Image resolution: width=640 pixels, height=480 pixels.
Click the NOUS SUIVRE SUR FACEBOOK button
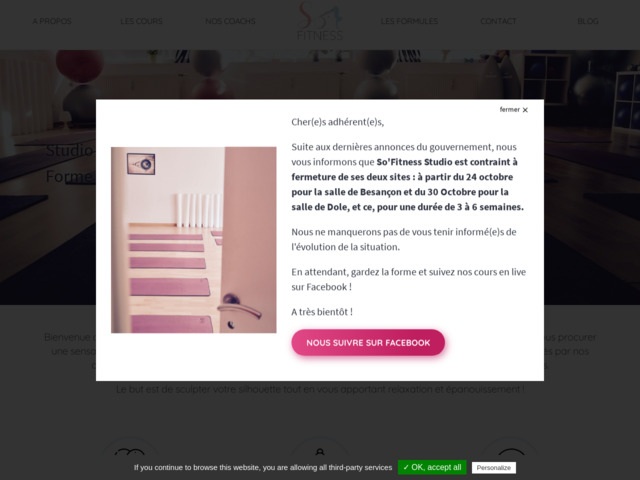[368, 342]
